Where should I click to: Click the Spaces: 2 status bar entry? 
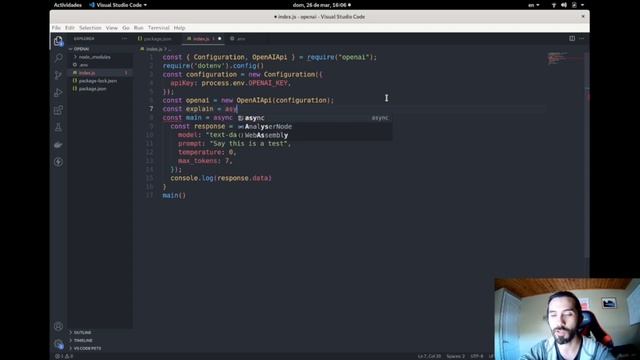click(456, 356)
